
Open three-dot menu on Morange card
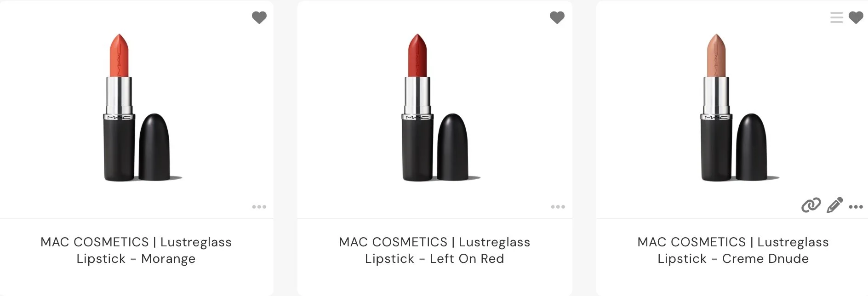tap(259, 207)
